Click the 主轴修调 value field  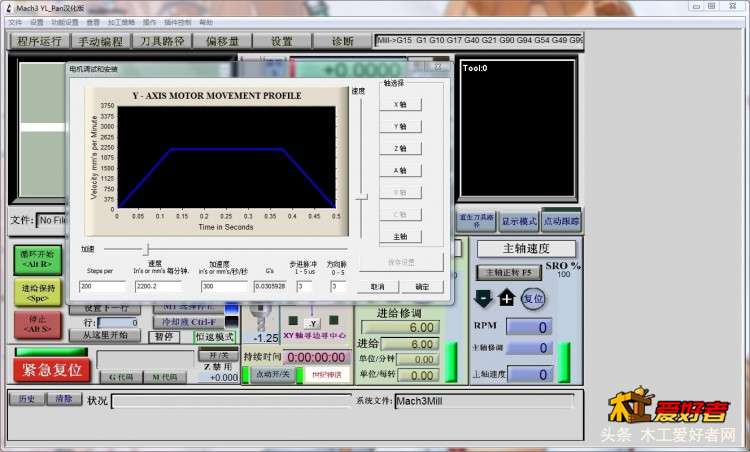click(x=529, y=348)
